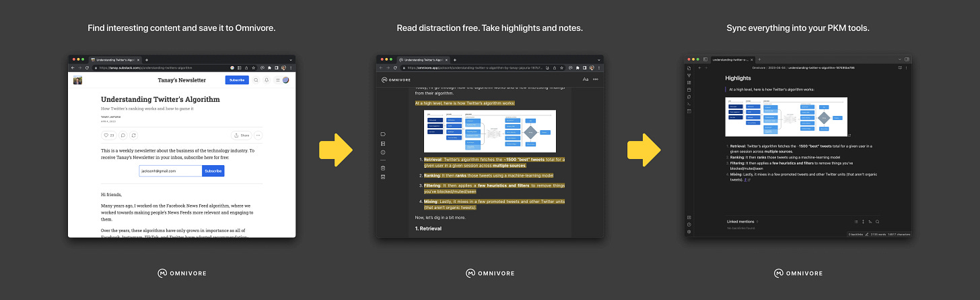
Task: Open notifications bell on Substack page
Action: tap(267, 80)
